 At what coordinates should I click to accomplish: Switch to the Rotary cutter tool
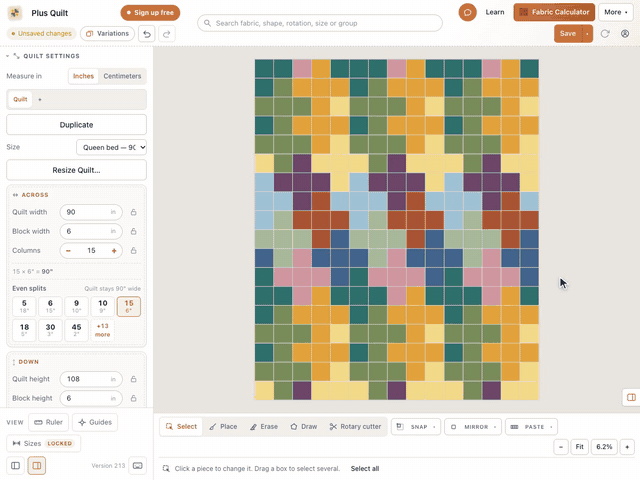355,427
